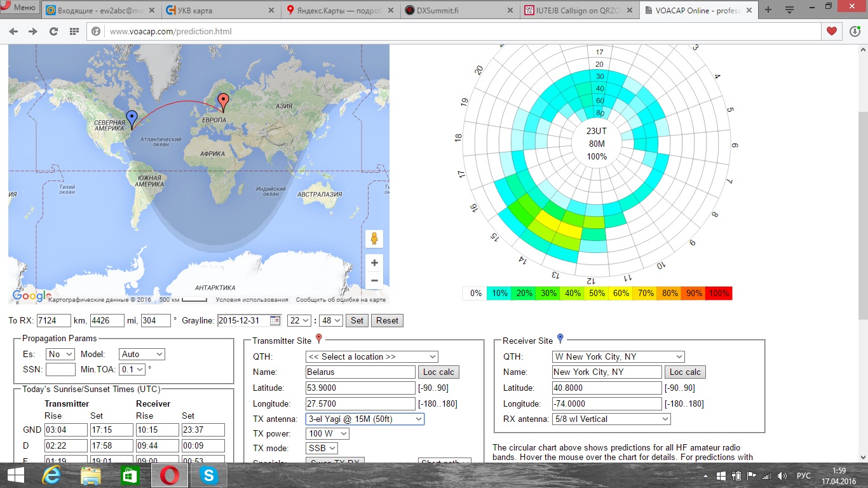Open Windows Store from taskbar
The image size is (868, 488).
coord(130,475)
